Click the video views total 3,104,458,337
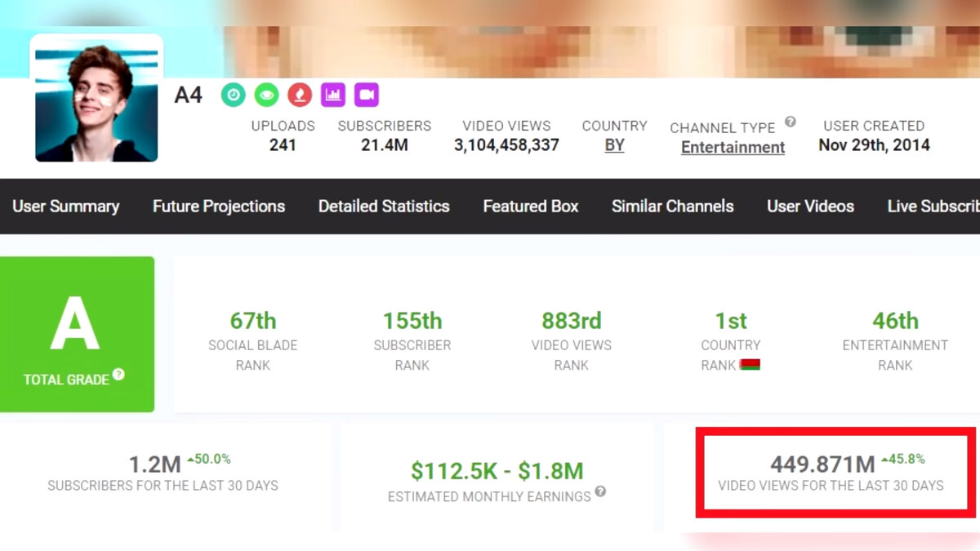The height and width of the screenshot is (551, 980). [x=506, y=146]
